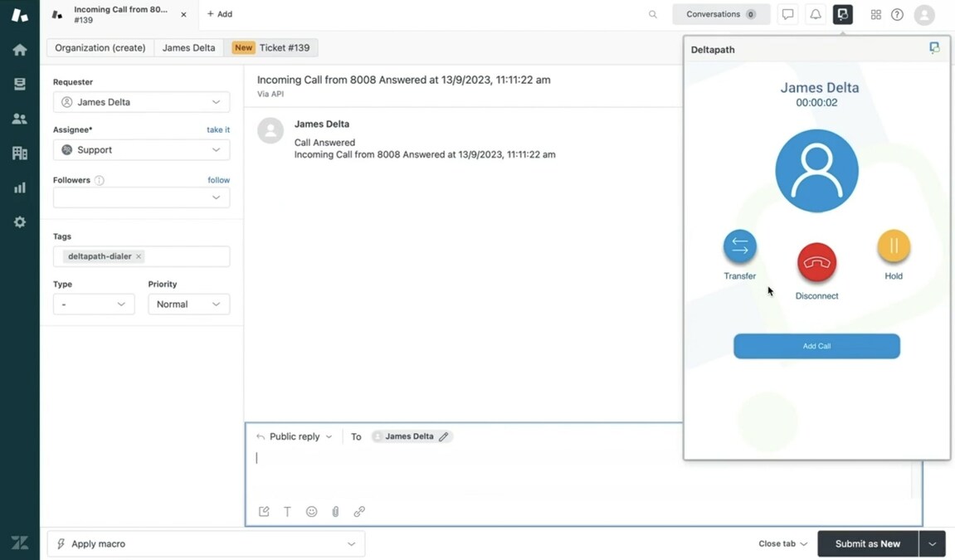Open the Organization (create) tab
The image size is (955, 560).
[100, 47]
